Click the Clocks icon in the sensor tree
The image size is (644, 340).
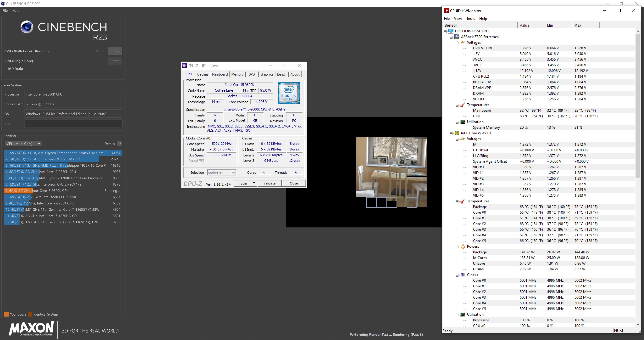[x=463, y=275]
